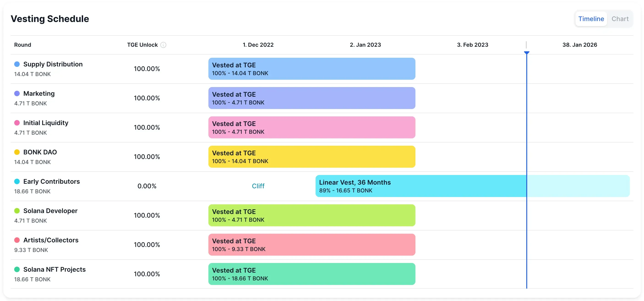Click the 38. Jan 2026 date label
The height and width of the screenshot is (301, 644).
pos(580,44)
